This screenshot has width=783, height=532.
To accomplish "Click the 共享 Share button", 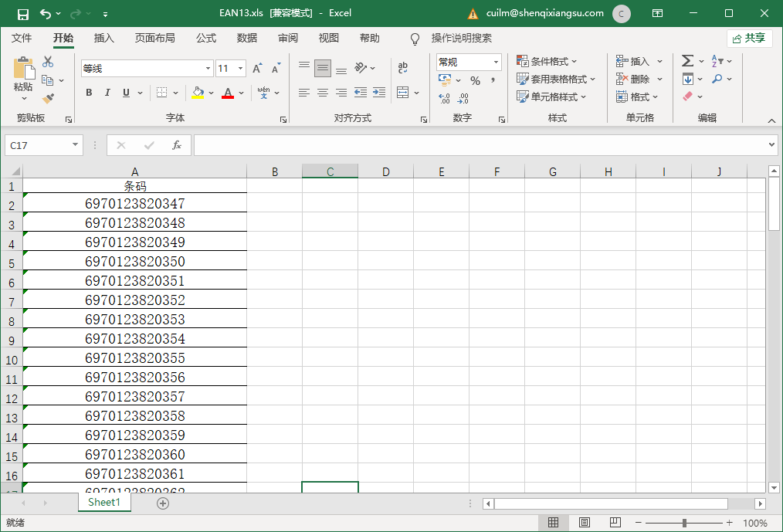I will pyautogui.click(x=750, y=38).
